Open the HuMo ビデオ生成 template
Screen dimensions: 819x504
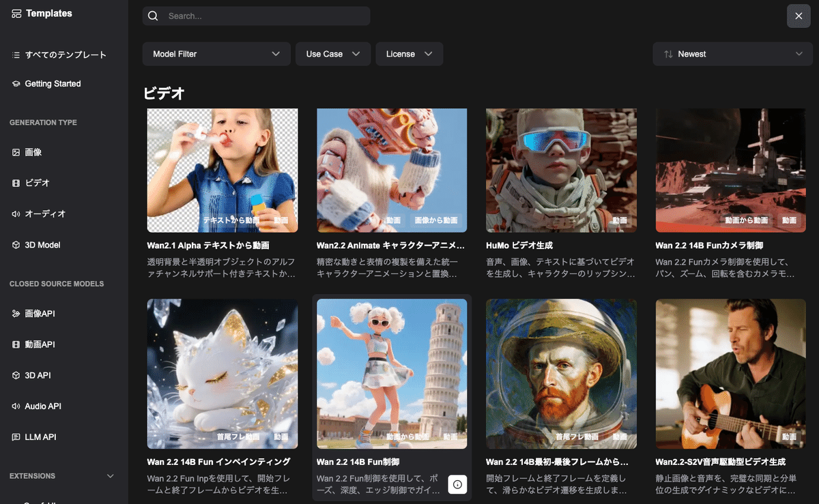tap(561, 170)
